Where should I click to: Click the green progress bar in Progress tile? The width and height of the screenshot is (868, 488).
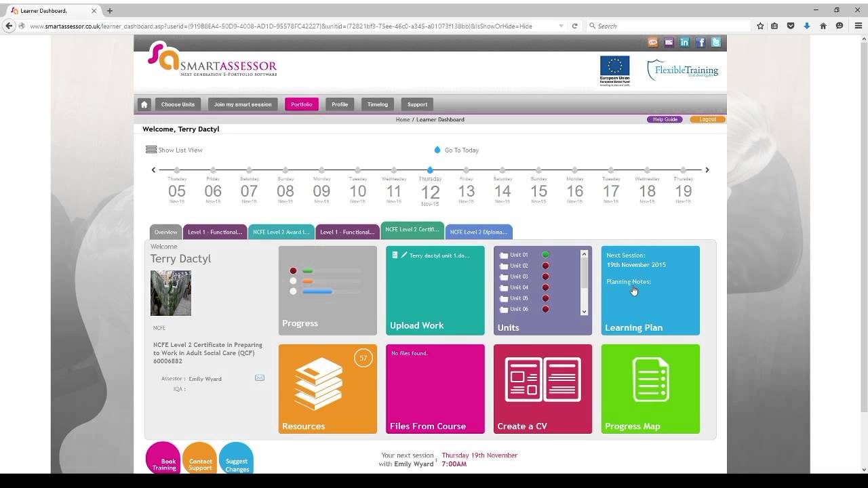point(307,271)
